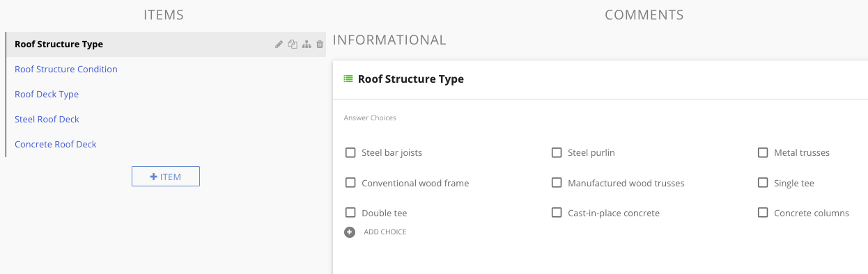The height and width of the screenshot is (274, 868).
Task: Open the Steel Roof Deck item
Action: click(47, 120)
